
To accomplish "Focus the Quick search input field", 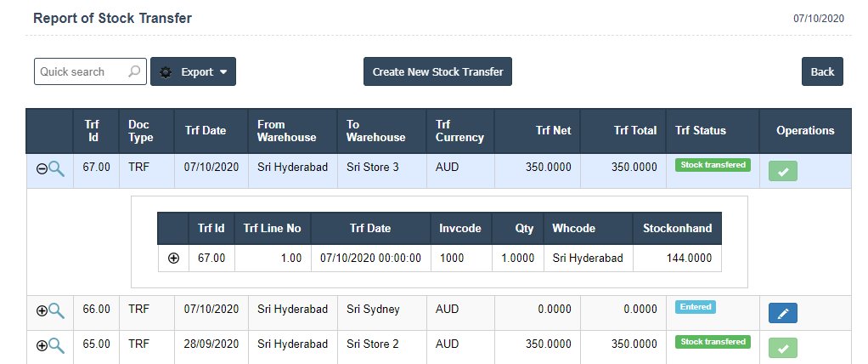I will [81, 72].
